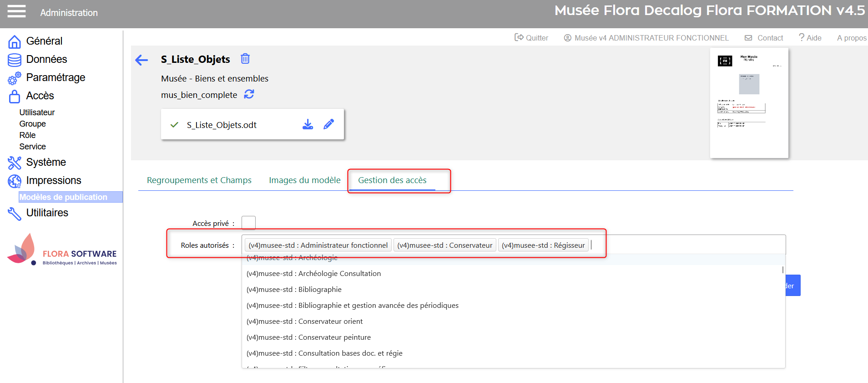The height and width of the screenshot is (383, 868).
Task: Collapse the Accès sidebar section
Action: [x=40, y=96]
